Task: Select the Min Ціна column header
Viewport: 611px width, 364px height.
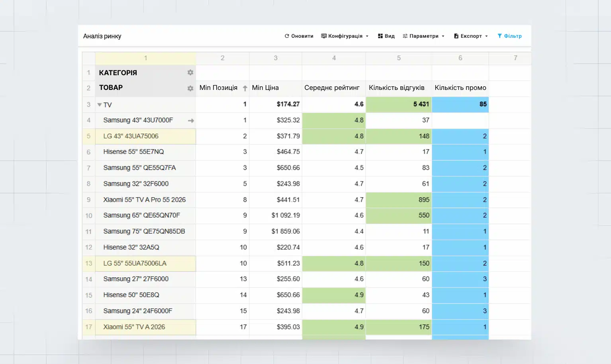Action: click(x=265, y=88)
